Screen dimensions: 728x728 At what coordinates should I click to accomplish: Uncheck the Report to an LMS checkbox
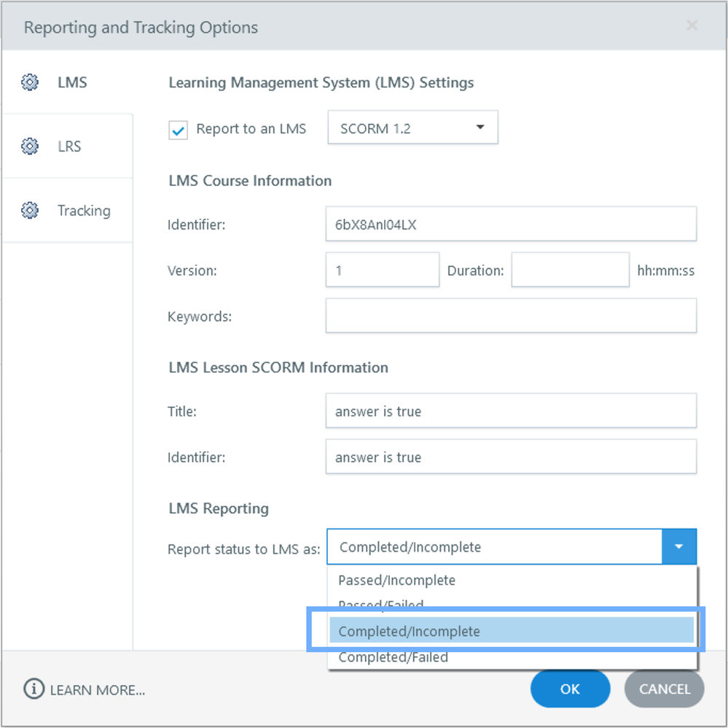click(178, 130)
